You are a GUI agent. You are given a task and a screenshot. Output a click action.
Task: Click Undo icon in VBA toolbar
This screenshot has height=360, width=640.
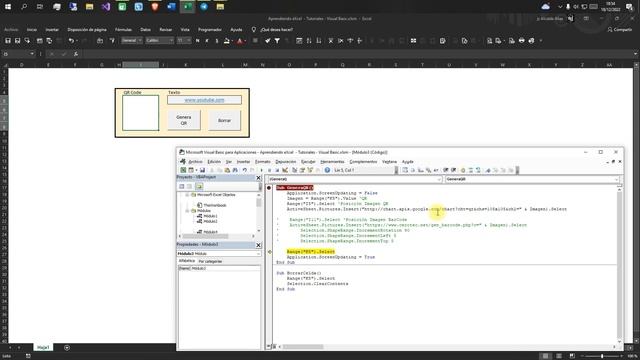tap(244, 170)
